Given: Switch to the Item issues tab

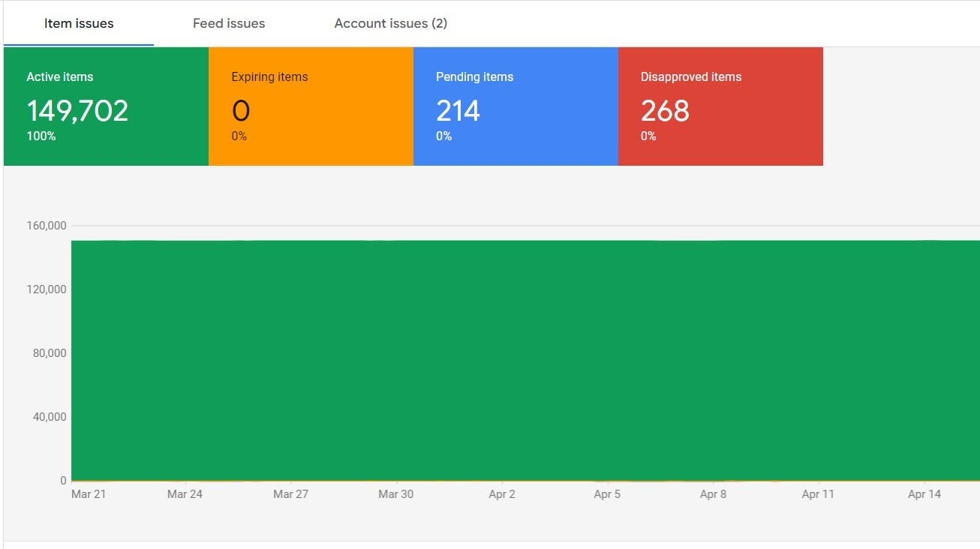Looking at the screenshot, I should coord(79,23).
